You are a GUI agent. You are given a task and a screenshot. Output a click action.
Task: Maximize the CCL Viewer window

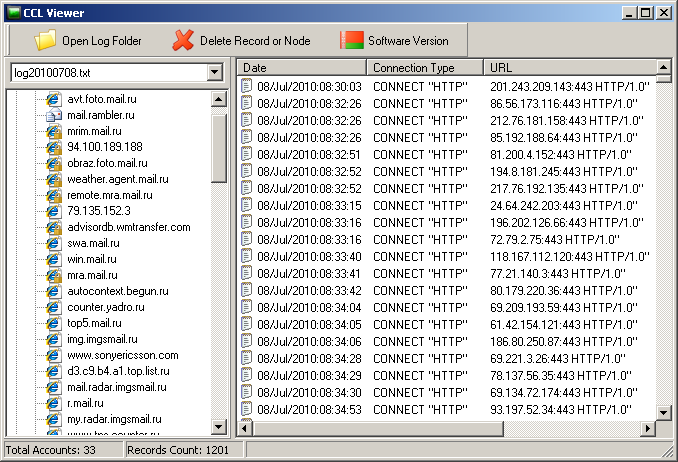[645, 13]
